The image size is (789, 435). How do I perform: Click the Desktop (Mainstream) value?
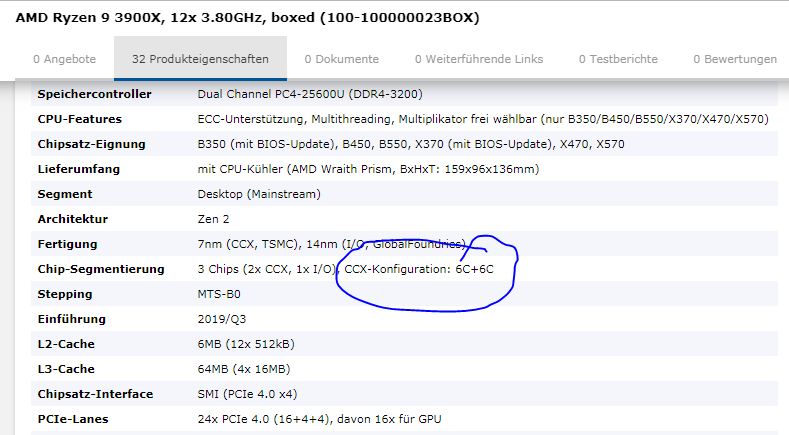(259, 194)
